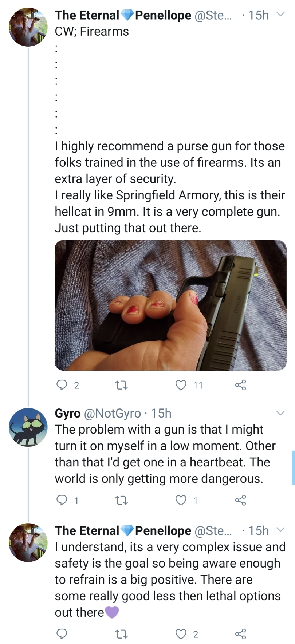Share the firearms tweet with the photo

click(241, 385)
